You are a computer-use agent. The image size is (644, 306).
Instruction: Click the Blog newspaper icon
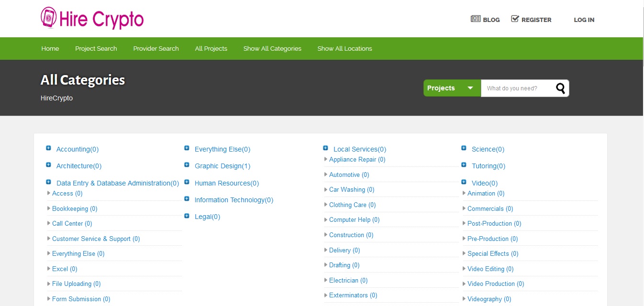tap(475, 19)
